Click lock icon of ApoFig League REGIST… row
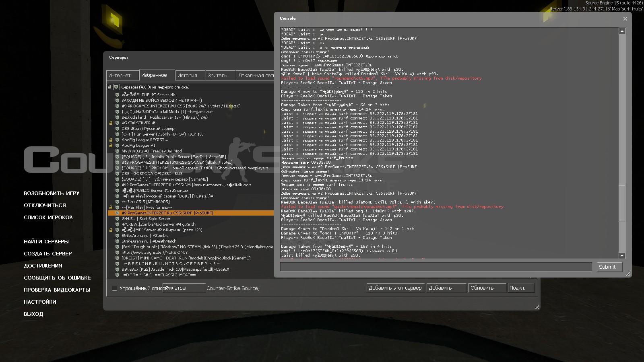Image resolution: width=644 pixels, height=362 pixels. tap(111, 140)
